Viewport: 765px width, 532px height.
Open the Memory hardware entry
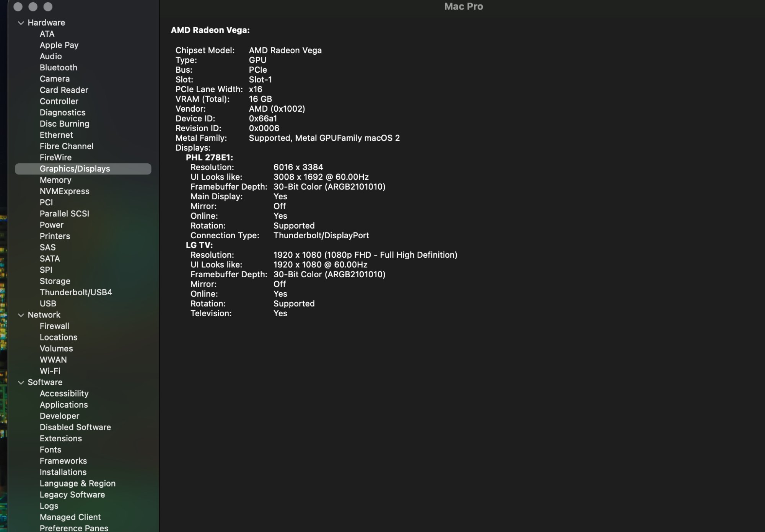[55, 180]
